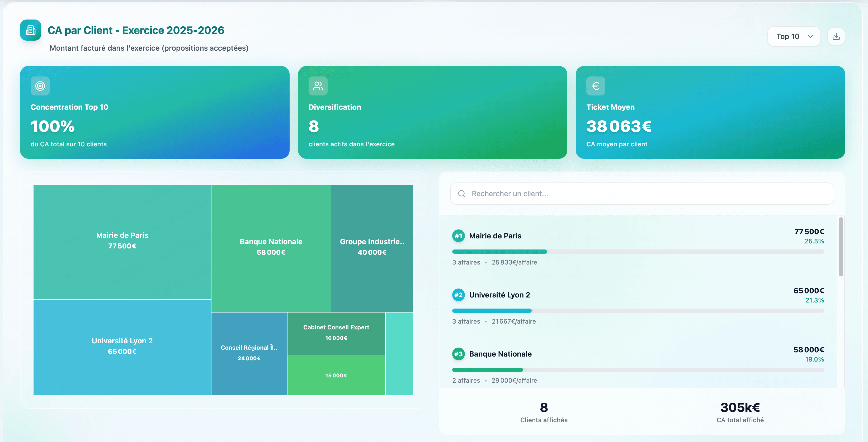The height and width of the screenshot is (442, 868).
Task: Click the #2 badge to expand Université Lyon 2
Action: (x=458, y=295)
